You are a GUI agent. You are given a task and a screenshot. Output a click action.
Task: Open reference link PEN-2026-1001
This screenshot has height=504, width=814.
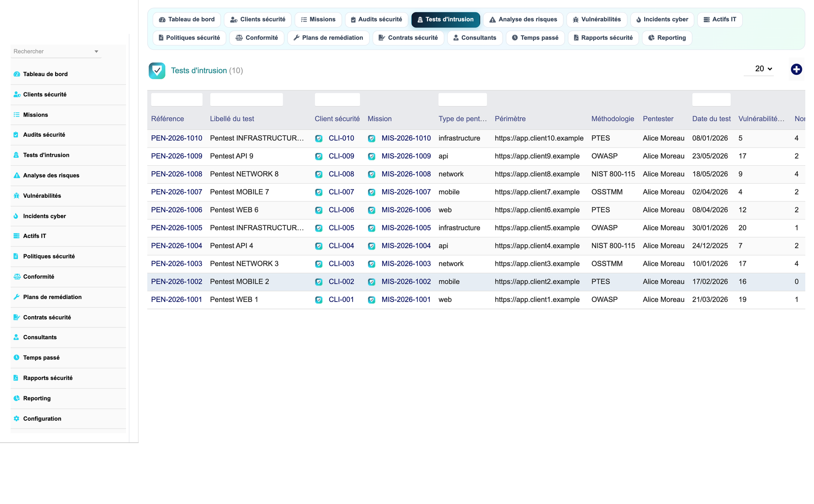(177, 299)
